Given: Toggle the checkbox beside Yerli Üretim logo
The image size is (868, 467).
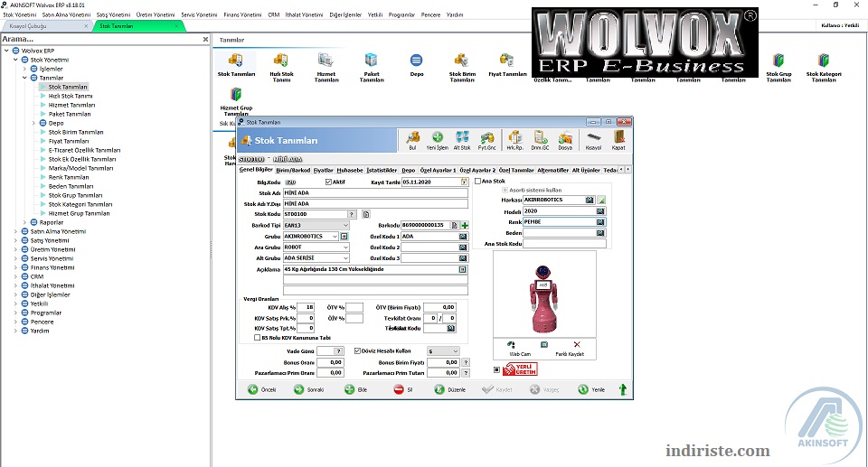Looking at the screenshot, I should click(x=496, y=369).
